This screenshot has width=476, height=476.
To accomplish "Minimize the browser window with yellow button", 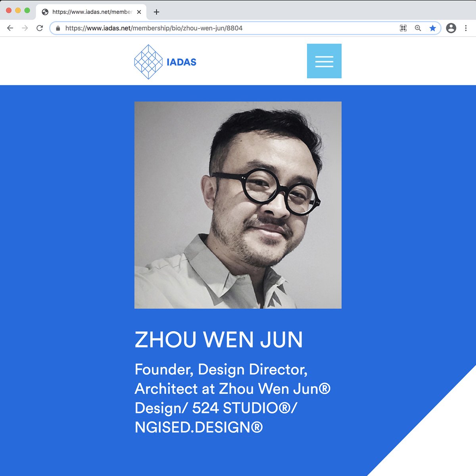I will (18, 10).
